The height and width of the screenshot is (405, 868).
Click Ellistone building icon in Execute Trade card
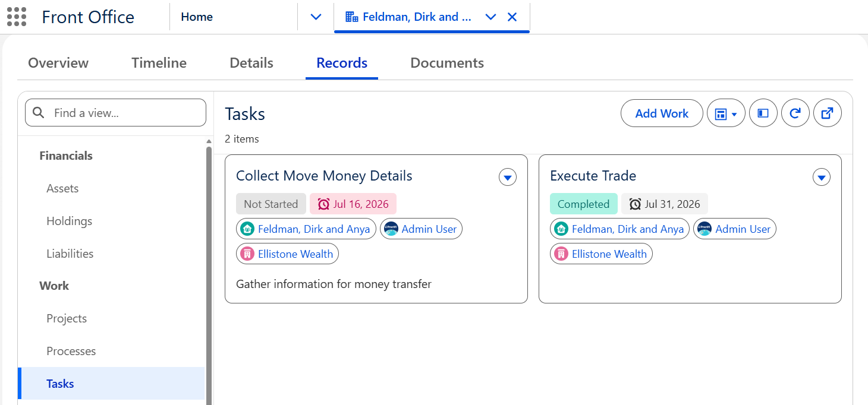point(561,254)
